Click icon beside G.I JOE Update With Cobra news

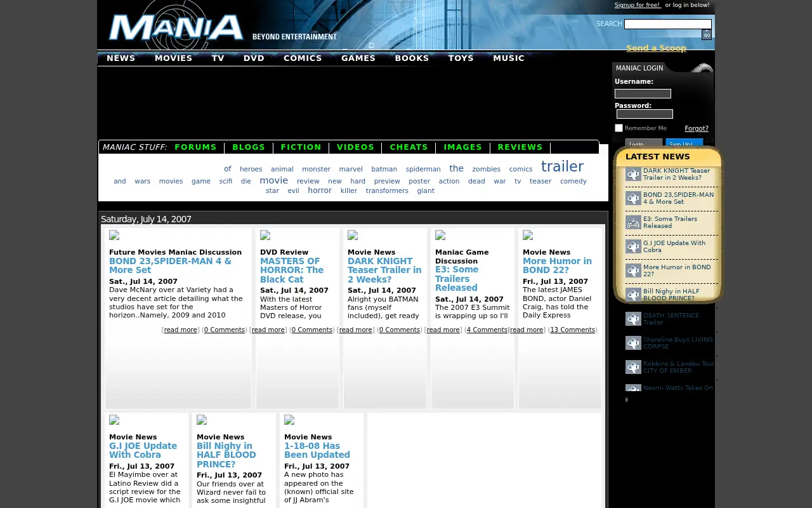pyautogui.click(x=633, y=246)
